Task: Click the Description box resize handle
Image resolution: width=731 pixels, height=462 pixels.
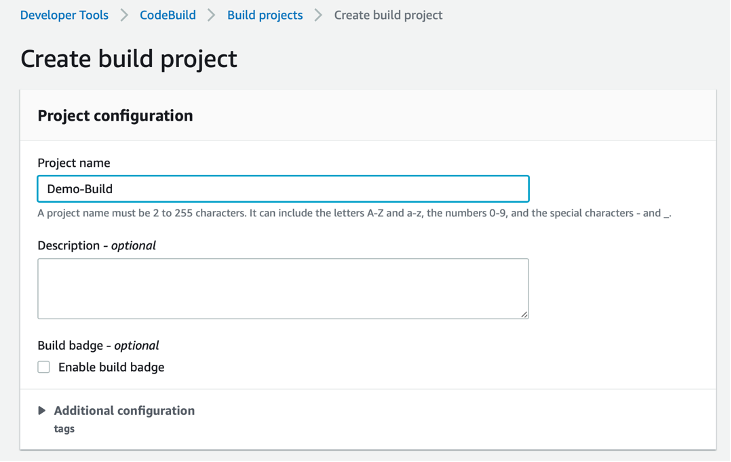Action: point(524,314)
